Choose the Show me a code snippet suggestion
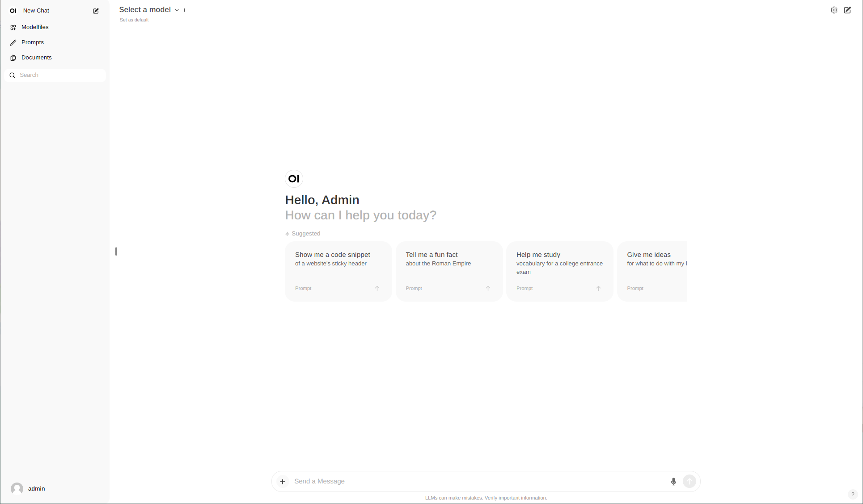 [x=338, y=271]
